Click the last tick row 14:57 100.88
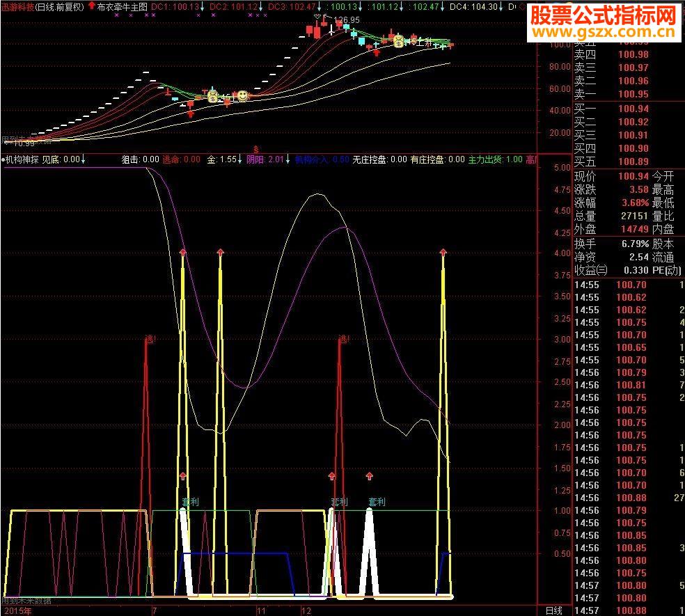 [x=629, y=610]
